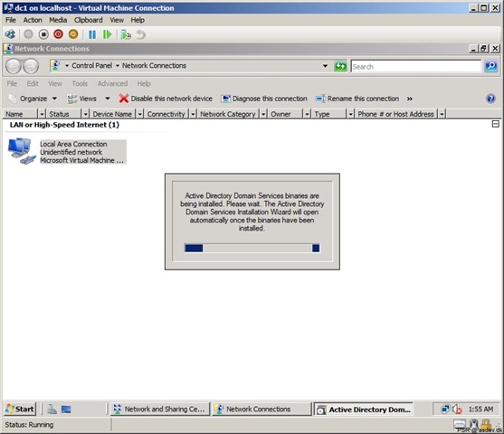Click the Snapshot toolbar icon
This screenshot has height=434, width=504.
point(126,34)
